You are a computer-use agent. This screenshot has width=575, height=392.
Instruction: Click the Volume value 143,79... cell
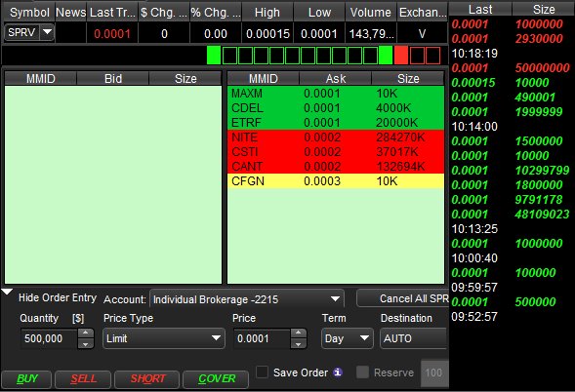(x=371, y=34)
